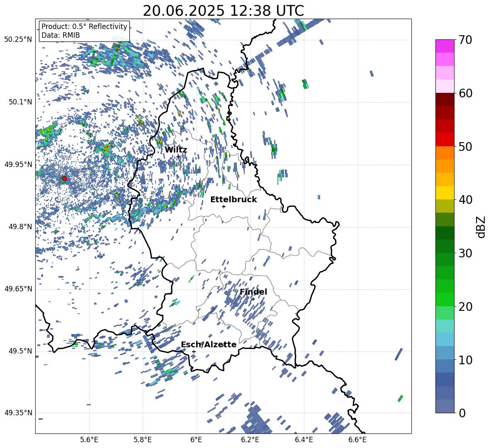Click the yellow colorbar segment above 40
Image resolution: width=491 pixels, height=448 pixels.
(x=445, y=192)
